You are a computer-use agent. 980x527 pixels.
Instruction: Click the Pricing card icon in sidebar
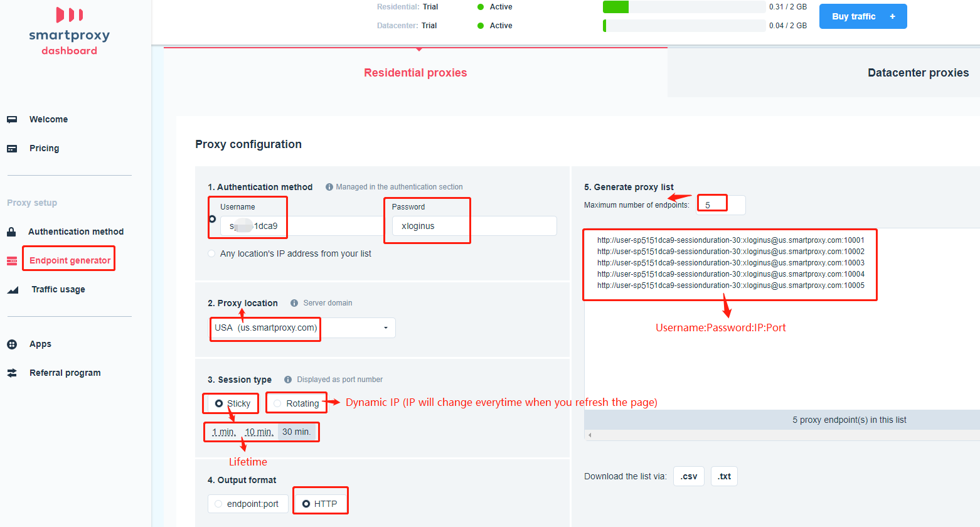point(12,149)
